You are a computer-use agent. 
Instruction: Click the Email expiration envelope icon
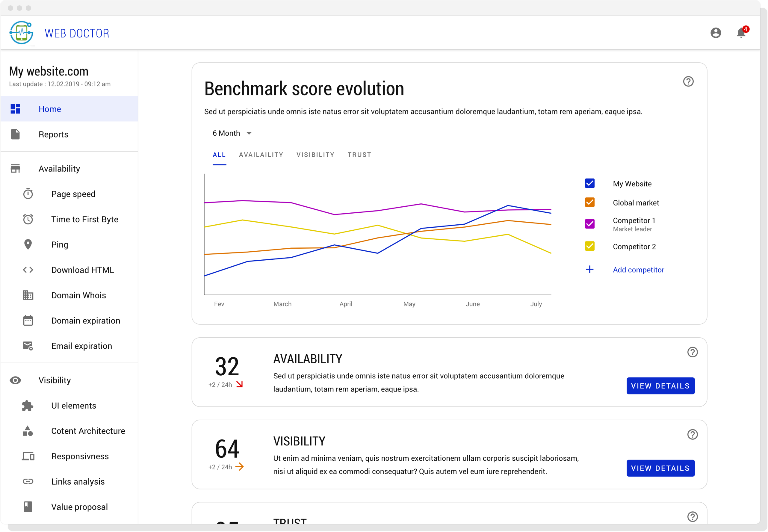pyautogui.click(x=28, y=346)
